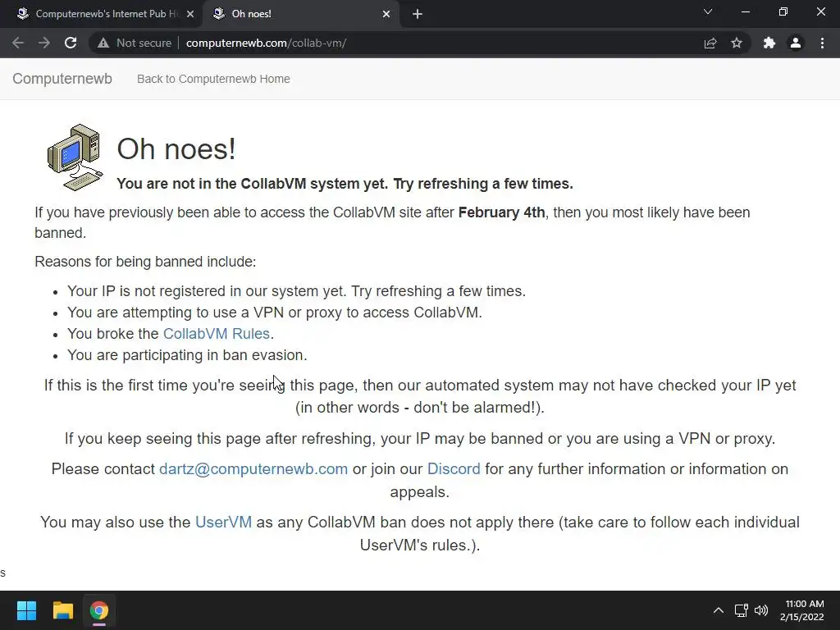Share this page via the share icon
The width and height of the screenshot is (840, 630).
coord(710,43)
